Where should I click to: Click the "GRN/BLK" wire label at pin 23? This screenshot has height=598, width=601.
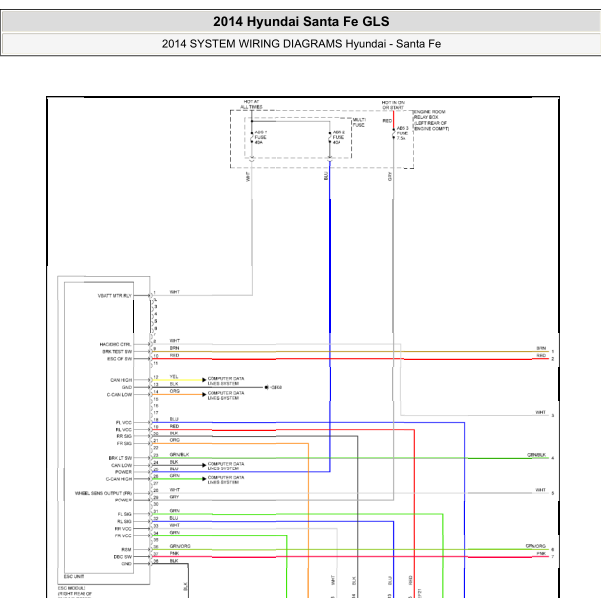(x=179, y=454)
